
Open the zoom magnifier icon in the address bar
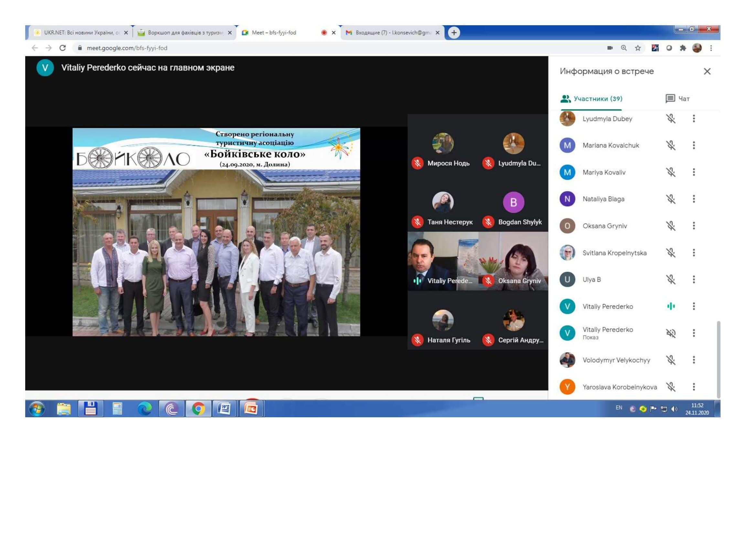click(624, 48)
